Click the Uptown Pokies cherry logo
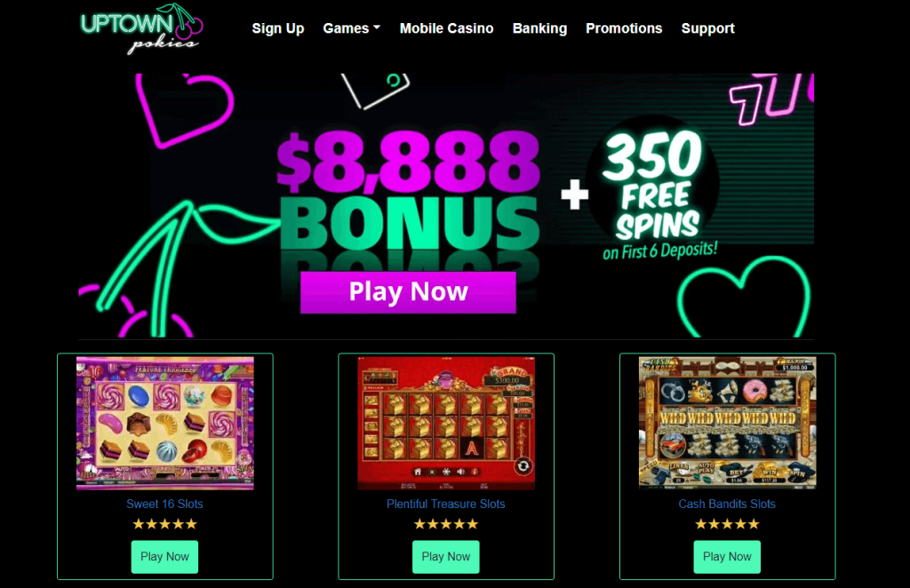910x588 pixels. [141, 29]
